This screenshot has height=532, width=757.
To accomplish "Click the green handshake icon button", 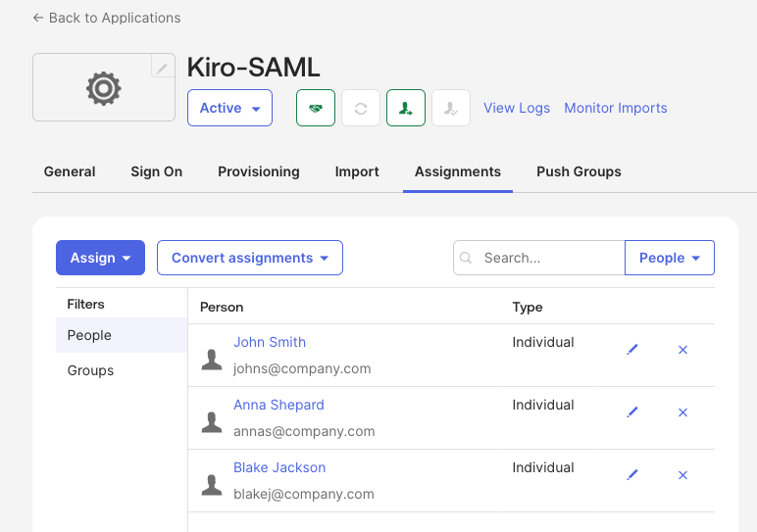I will pos(316,109).
